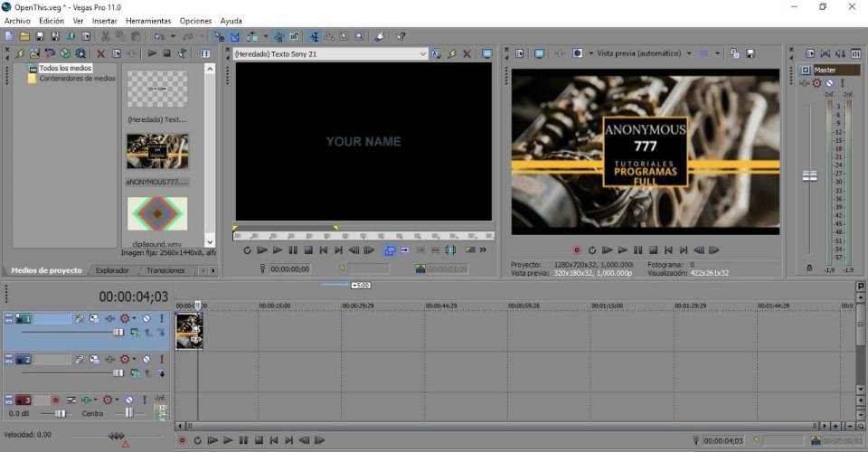Expand the Undo history dropdown arrow
Viewport: 868px width, 452px height.
pyautogui.click(x=172, y=37)
